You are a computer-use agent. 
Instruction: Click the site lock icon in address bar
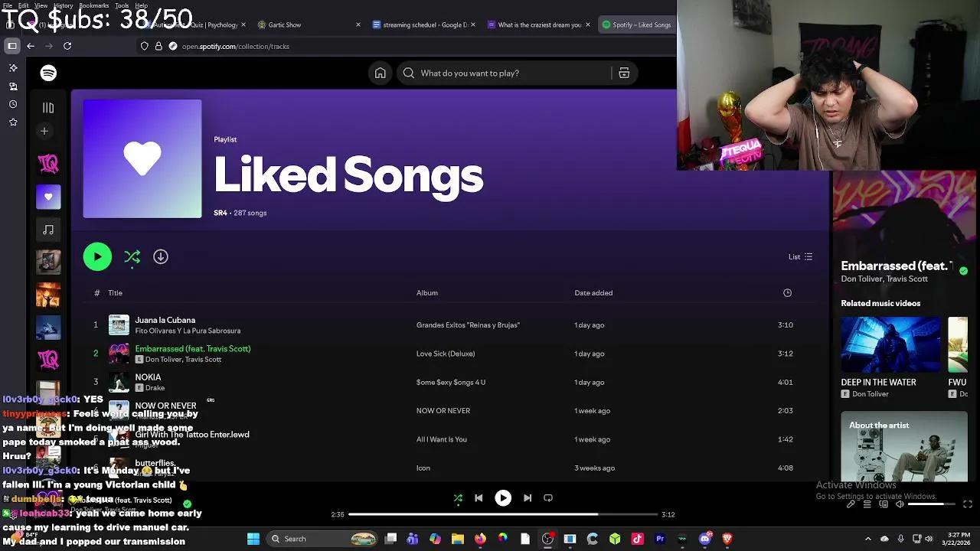click(158, 46)
